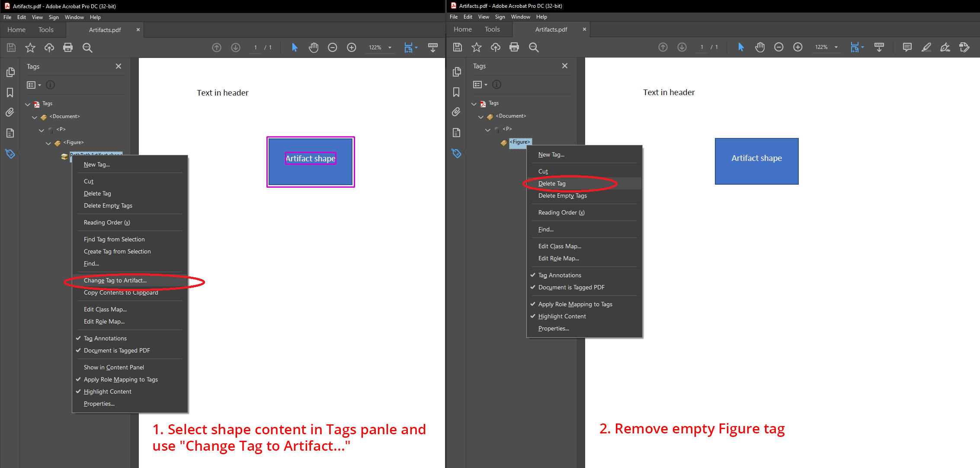
Task: Click New Tag button in context menu
Action: click(x=97, y=163)
